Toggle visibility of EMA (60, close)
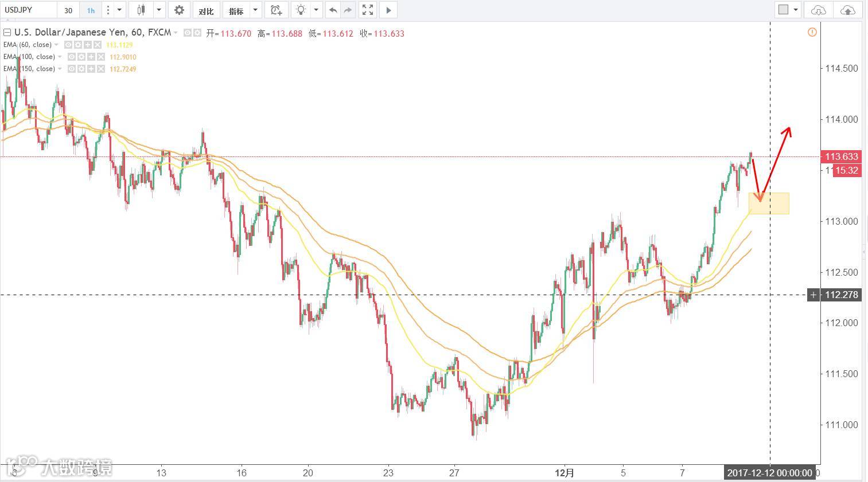Image resolution: width=868 pixels, height=482 pixels. (x=68, y=45)
